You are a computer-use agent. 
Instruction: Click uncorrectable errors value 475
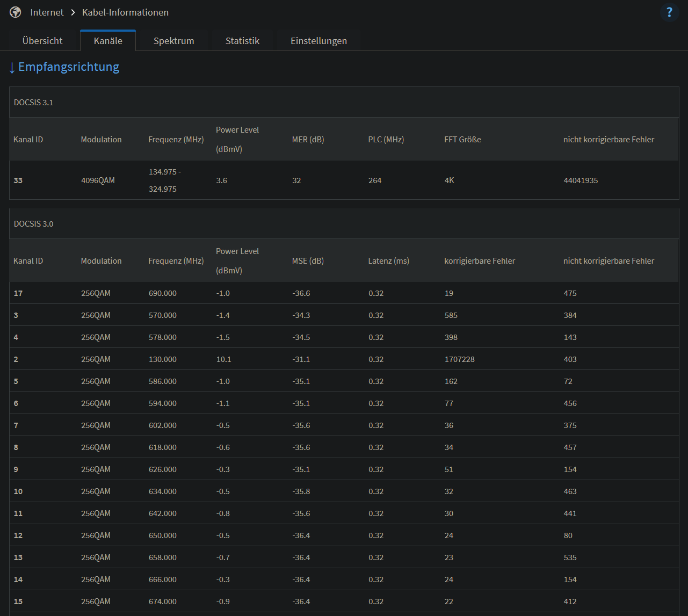(x=570, y=293)
